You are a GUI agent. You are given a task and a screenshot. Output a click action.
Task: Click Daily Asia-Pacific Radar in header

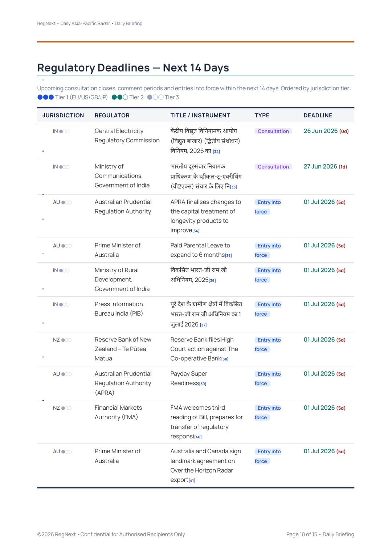pyautogui.click(x=85, y=24)
